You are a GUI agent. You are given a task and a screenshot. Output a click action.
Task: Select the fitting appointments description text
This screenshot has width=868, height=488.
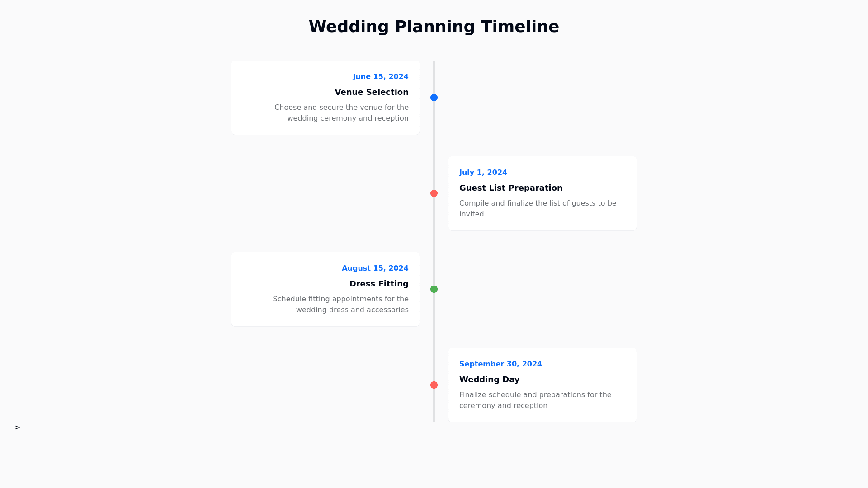[340, 305]
